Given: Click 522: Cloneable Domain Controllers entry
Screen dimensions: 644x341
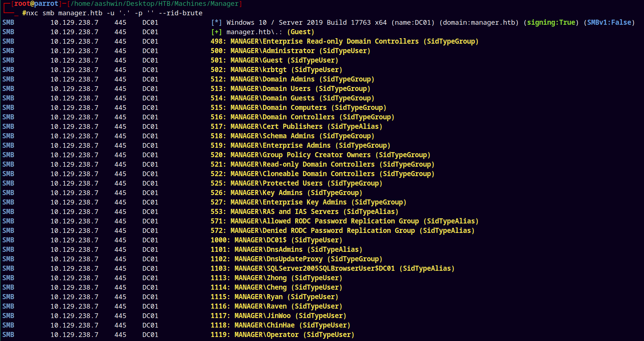Looking at the screenshot, I should (x=322, y=174).
